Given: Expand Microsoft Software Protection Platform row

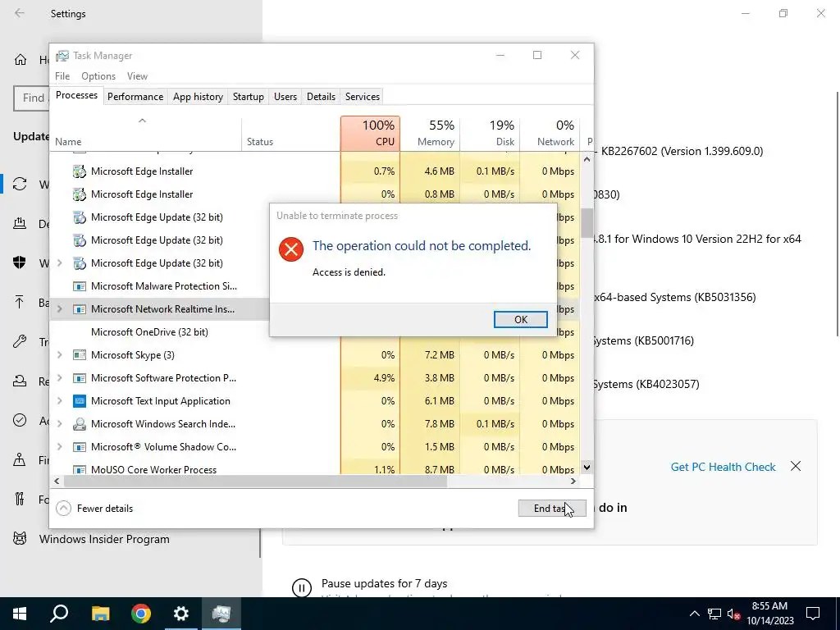Looking at the screenshot, I should tap(59, 377).
